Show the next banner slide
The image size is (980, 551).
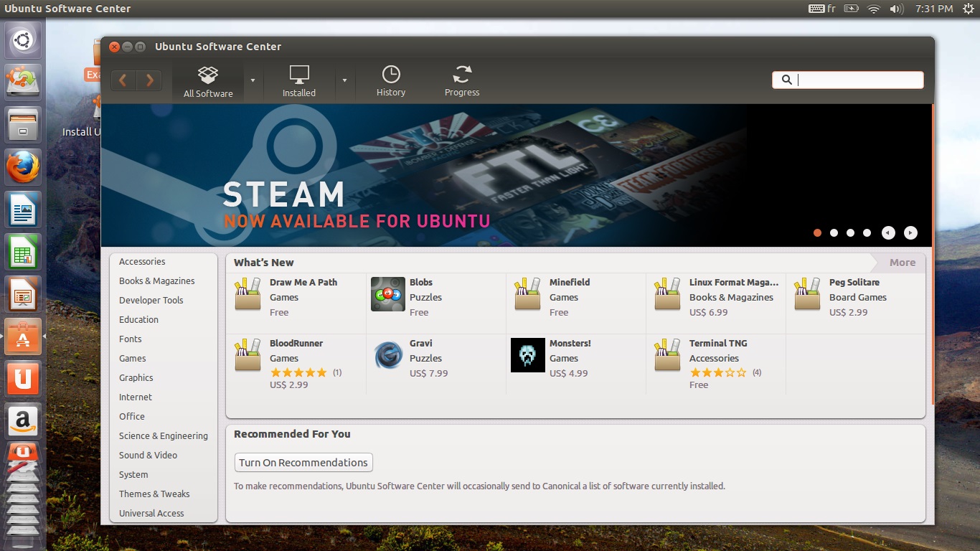[910, 232]
